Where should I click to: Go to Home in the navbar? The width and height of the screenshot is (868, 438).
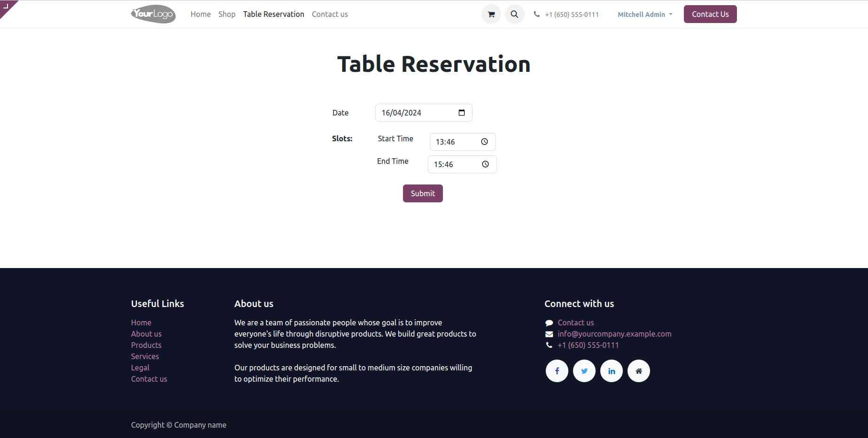click(x=201, y=14)
